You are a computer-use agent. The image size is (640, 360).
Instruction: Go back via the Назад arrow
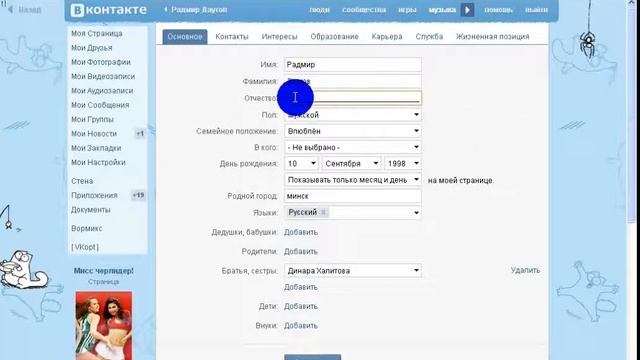pyautogui.click(x=25, y=9)
